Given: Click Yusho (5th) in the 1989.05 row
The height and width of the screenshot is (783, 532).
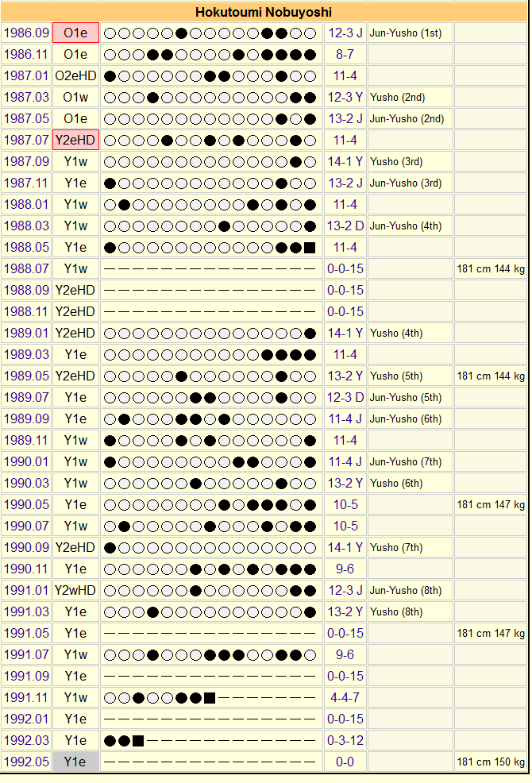Looking at the screenshot, I should tap(397, 376).
